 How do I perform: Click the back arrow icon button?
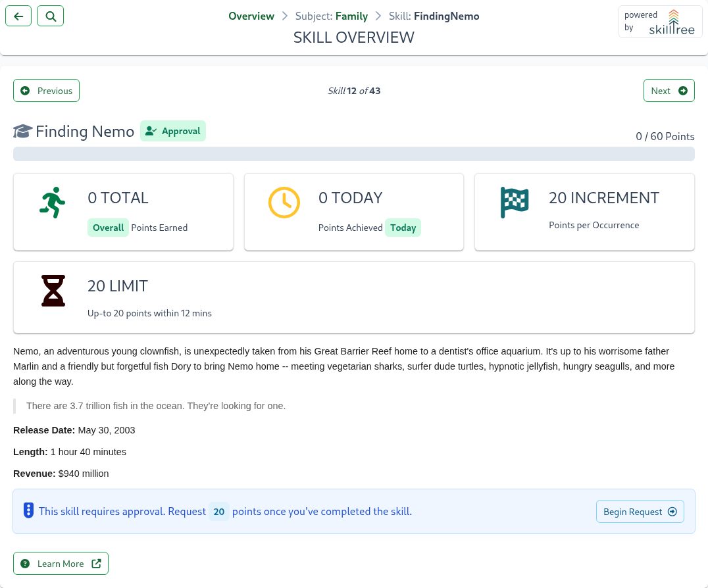(18, 16)
